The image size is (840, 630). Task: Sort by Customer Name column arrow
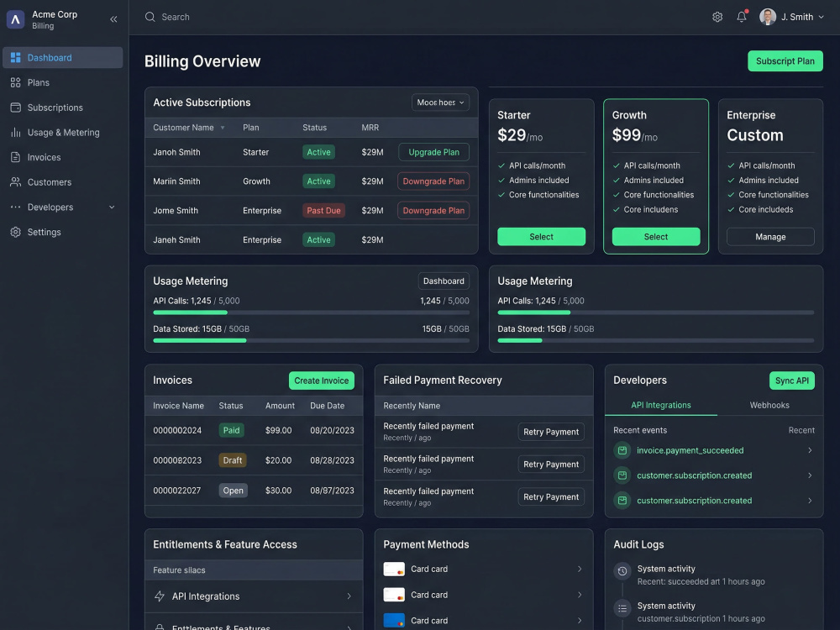223,128
